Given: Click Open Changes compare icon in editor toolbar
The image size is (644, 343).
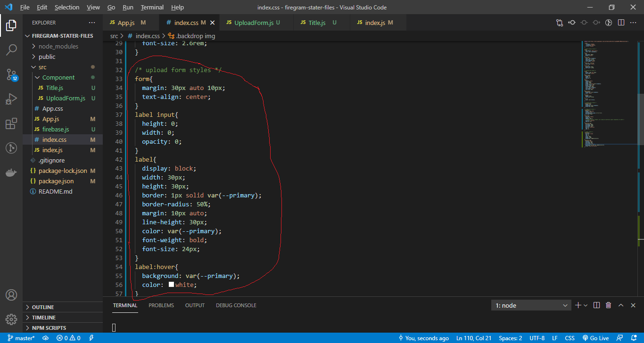Looking at the screenshot, I should [x=560, y=22].
